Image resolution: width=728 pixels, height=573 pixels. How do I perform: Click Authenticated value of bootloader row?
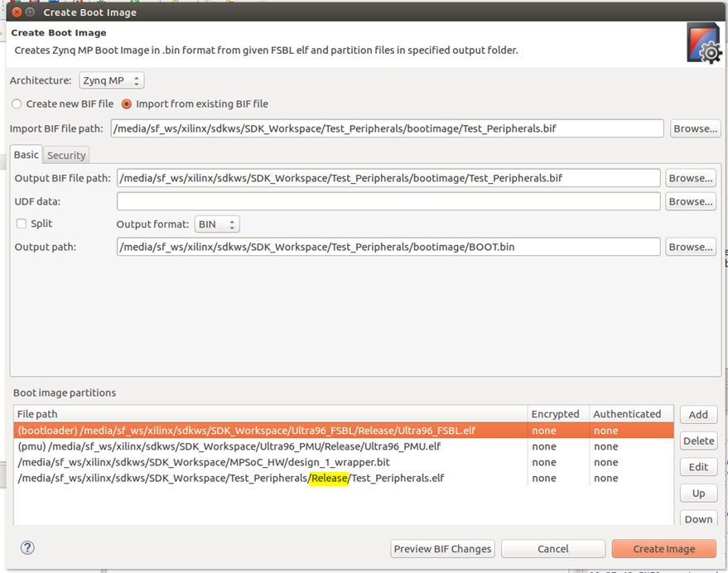[x=606, y=431]
